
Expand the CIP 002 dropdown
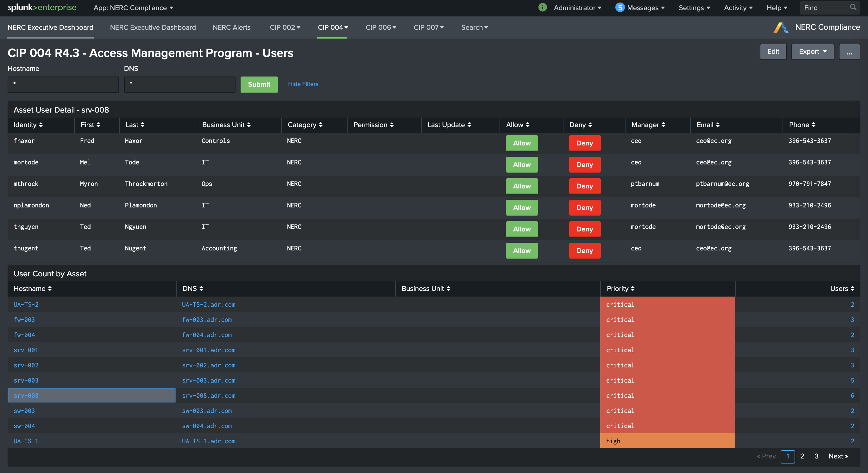[x=285, y=27]
